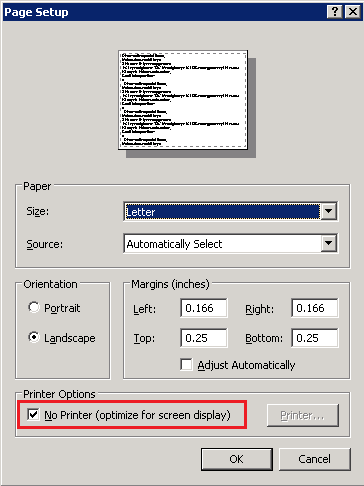Click the Top margin field
The width and height of the screenshot is (364, 486).
(204, 338)
